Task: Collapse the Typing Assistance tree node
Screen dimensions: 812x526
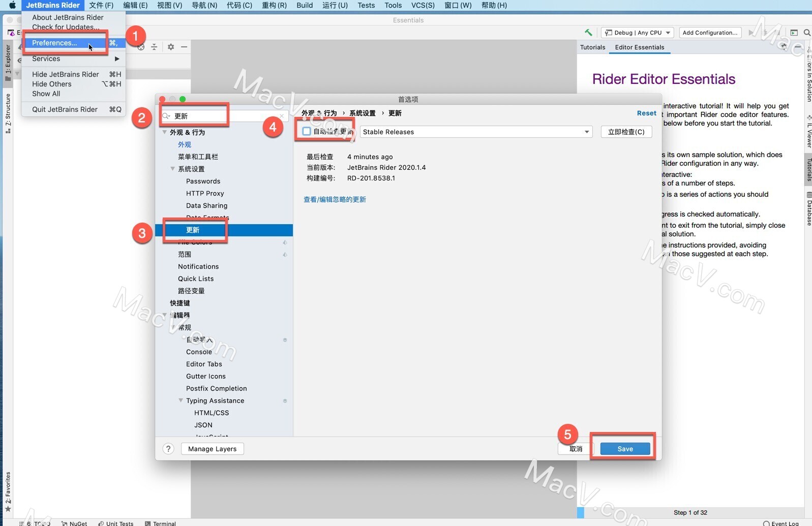Action: pos(181,400)
